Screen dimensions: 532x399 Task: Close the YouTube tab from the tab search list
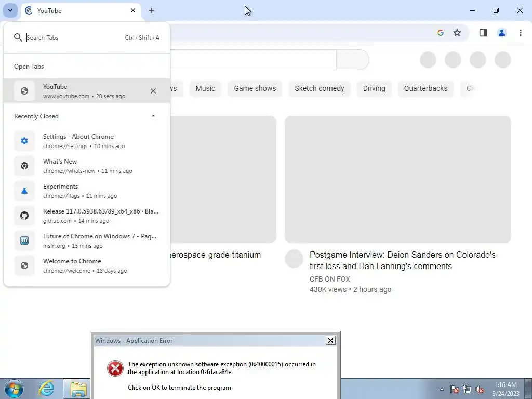click(x=153, y=91)
